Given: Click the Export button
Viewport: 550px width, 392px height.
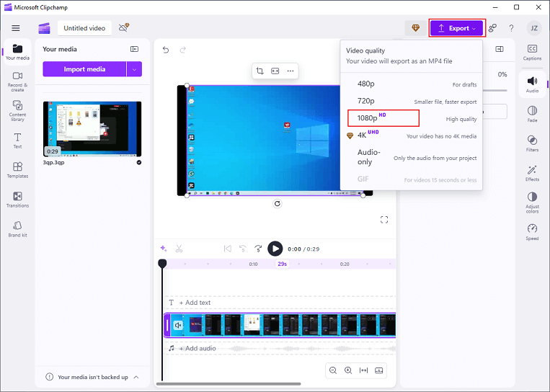Looking at the screenshot, I should tap(457, 28).
